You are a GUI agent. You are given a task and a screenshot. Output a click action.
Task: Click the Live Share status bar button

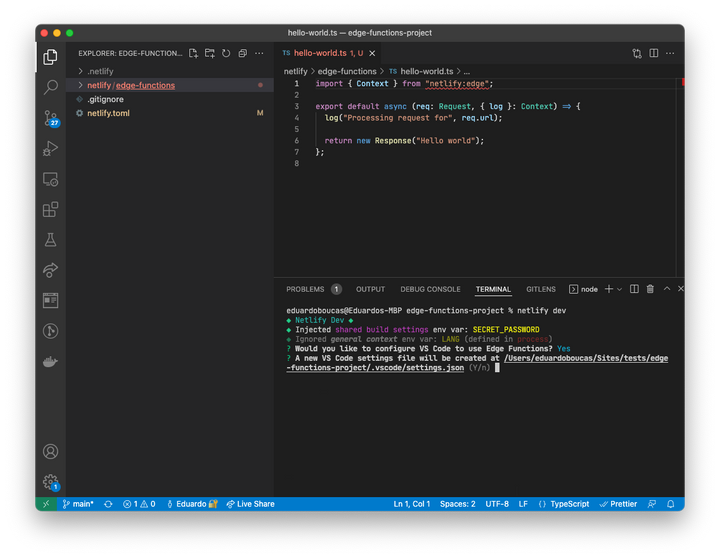coord(250,504)
